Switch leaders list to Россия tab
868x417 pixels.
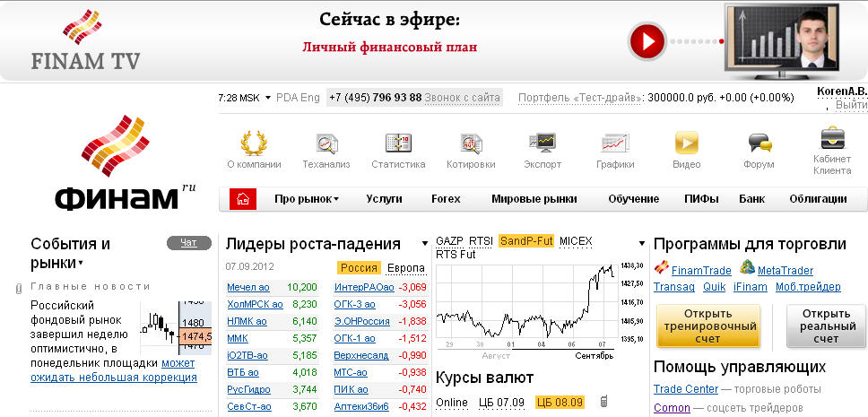(359, 268)
